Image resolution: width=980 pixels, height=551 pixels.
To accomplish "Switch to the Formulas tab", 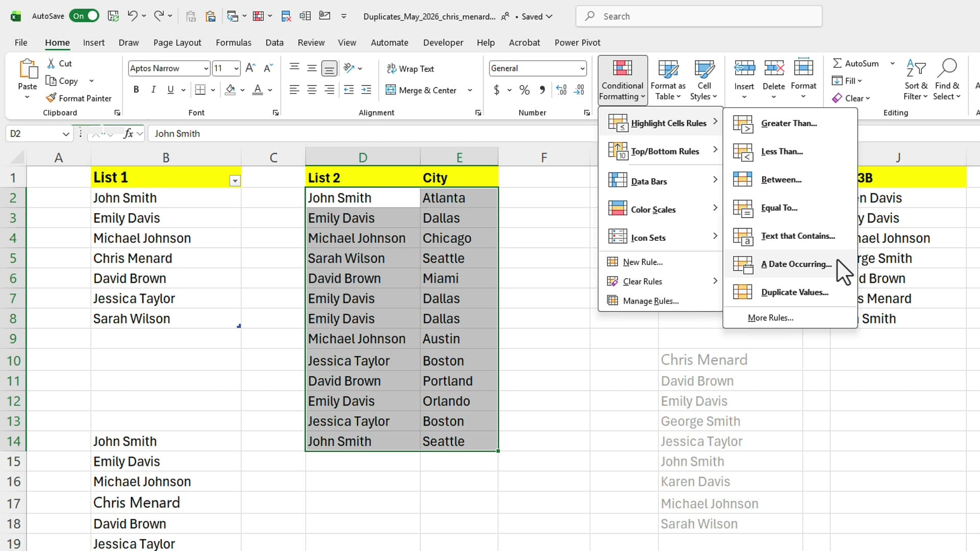I will tap(233, 42).
